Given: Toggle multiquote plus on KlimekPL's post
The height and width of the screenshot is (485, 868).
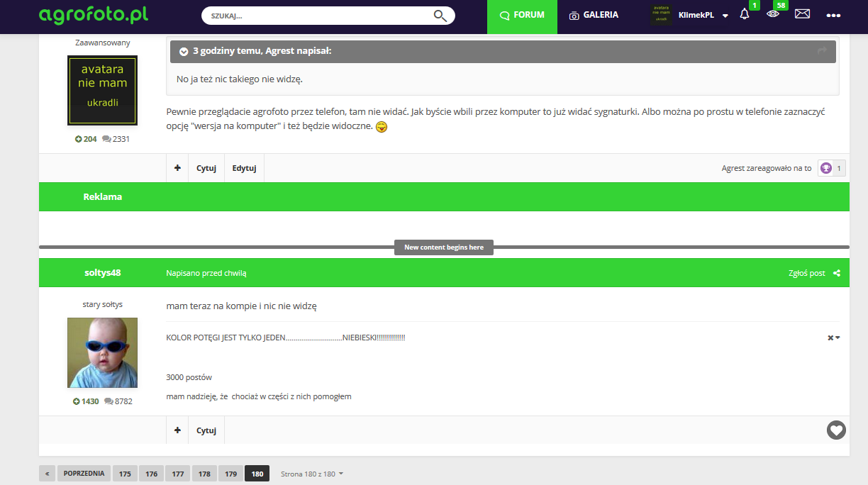Looking at the screenshot, I should click(177, 168).
